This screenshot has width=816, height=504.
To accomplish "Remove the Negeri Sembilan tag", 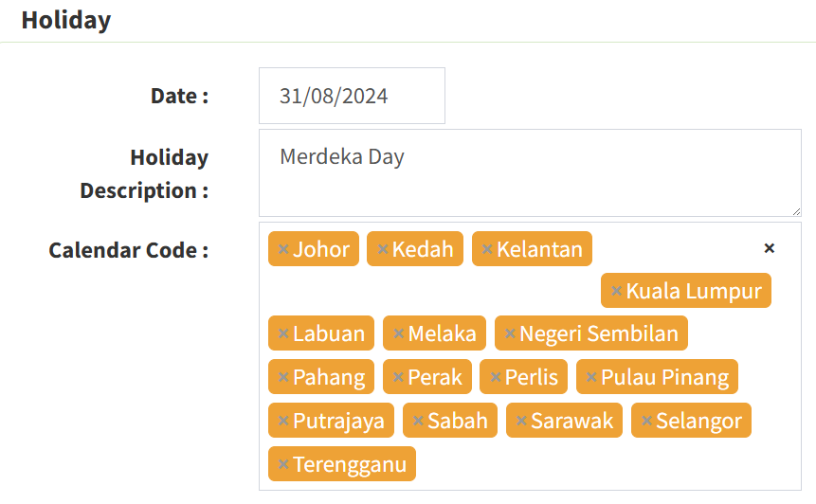I will [x=510, y=334].
